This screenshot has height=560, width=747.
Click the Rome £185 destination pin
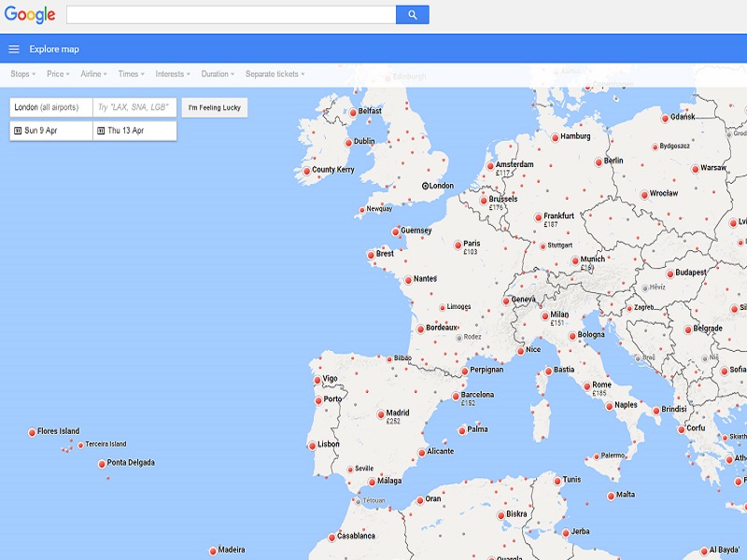tap(587, 385)
